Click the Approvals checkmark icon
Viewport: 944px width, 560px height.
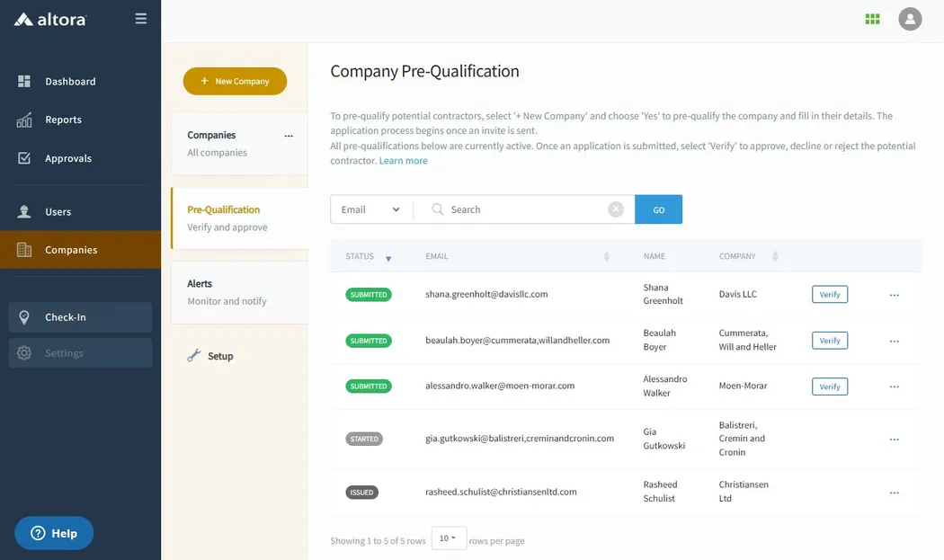pos(24,158)
